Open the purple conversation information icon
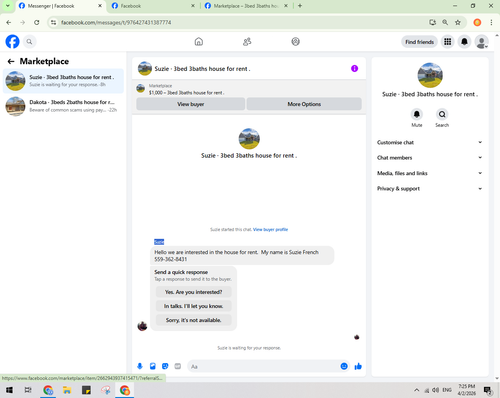Viewport: 500px width, 398px height. coord(354,68)
